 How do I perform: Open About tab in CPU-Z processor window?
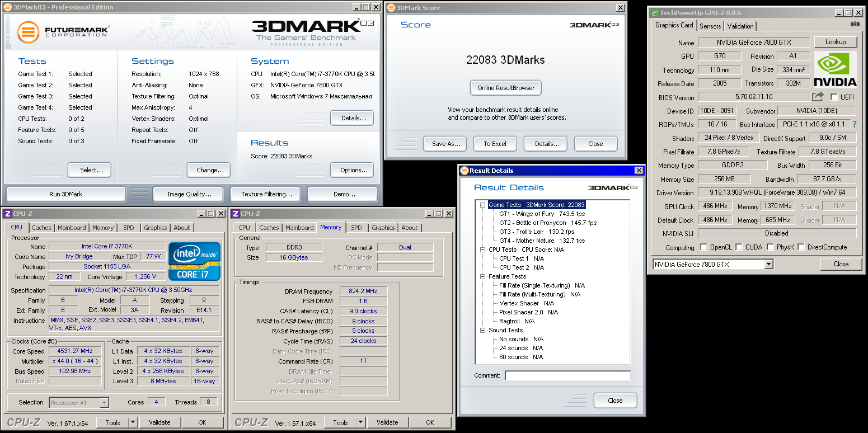[x=182, y=228]
